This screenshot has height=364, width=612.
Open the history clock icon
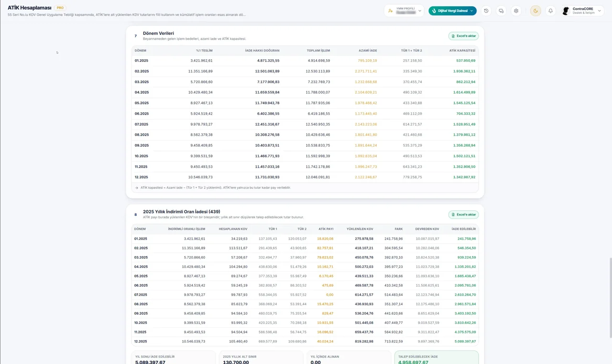click(486, 11)
